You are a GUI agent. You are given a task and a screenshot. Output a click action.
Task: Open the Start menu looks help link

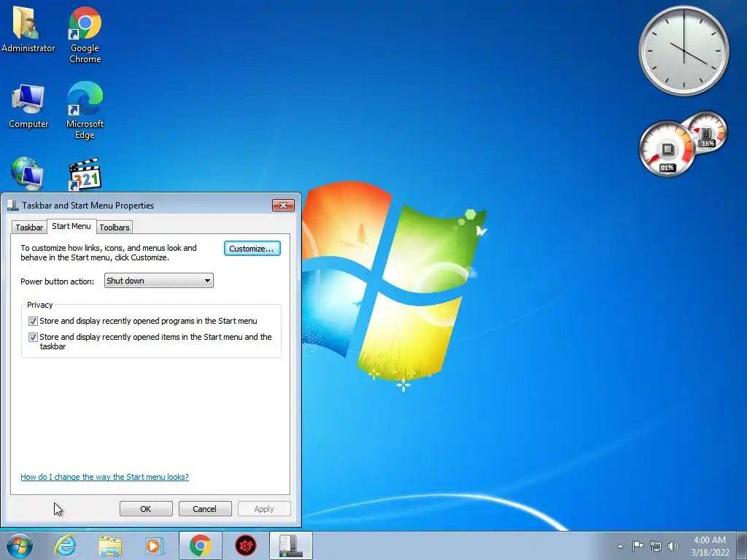coord(104,477)
